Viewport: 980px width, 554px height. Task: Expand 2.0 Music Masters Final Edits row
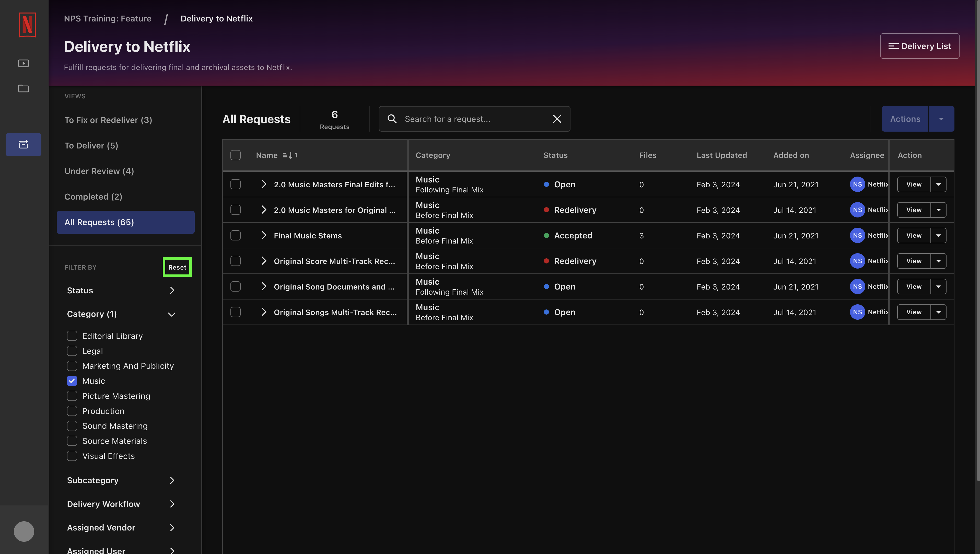click(264, 184)
